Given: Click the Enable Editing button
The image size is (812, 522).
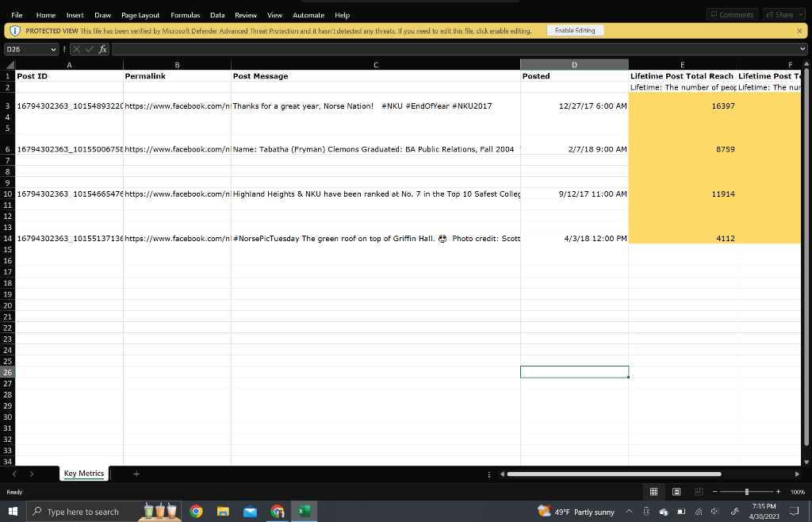Looking at the screenshot, I should (x=575, y=31).
